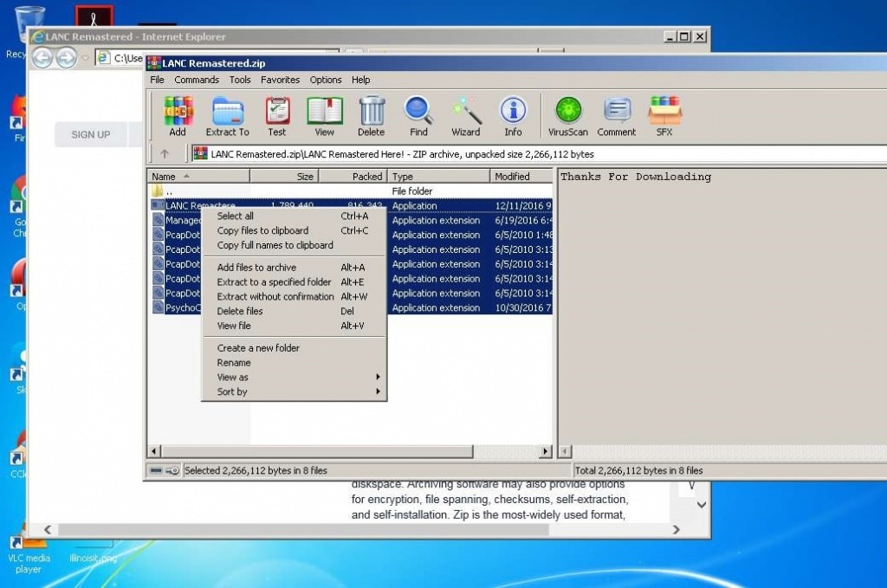Choose Add files to archive
This screenshot has height=588, width=887.
pyautogui.click(x=295, y=268)
